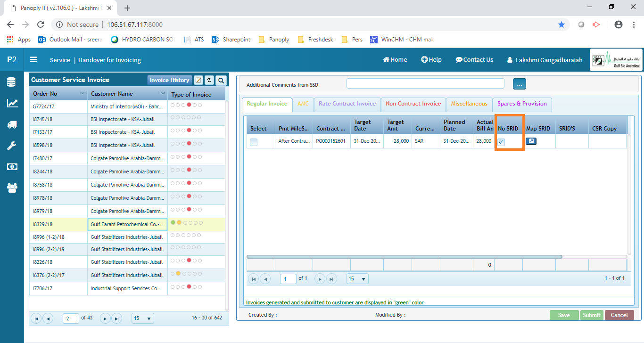Go to first page in invoice grid pager
644x343 pixels.
pyautogui.click(x=254, y=279)
